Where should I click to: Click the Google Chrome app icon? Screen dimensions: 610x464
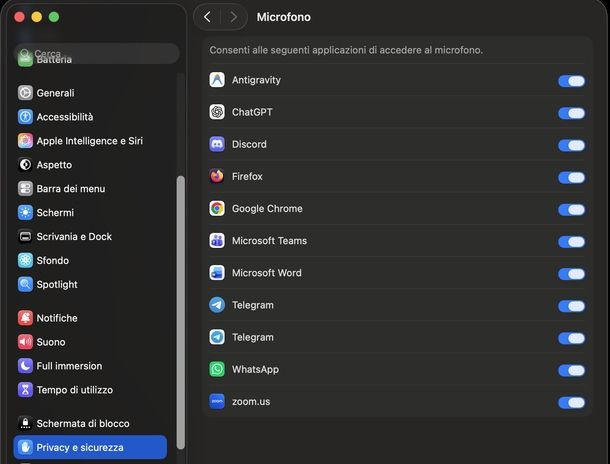click(217, 209)
